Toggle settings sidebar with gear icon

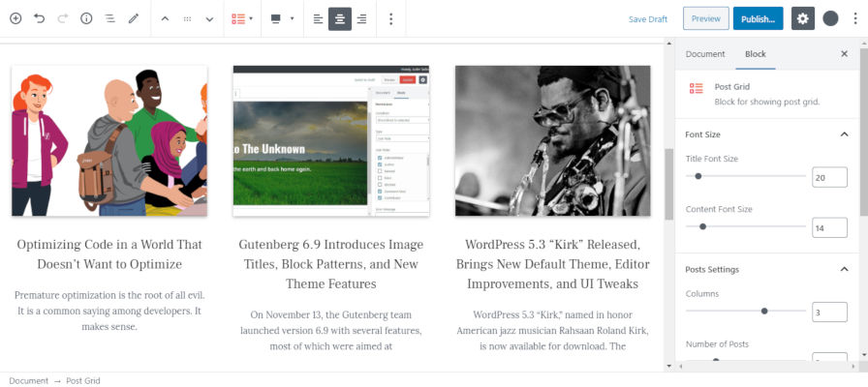(803, 18)
